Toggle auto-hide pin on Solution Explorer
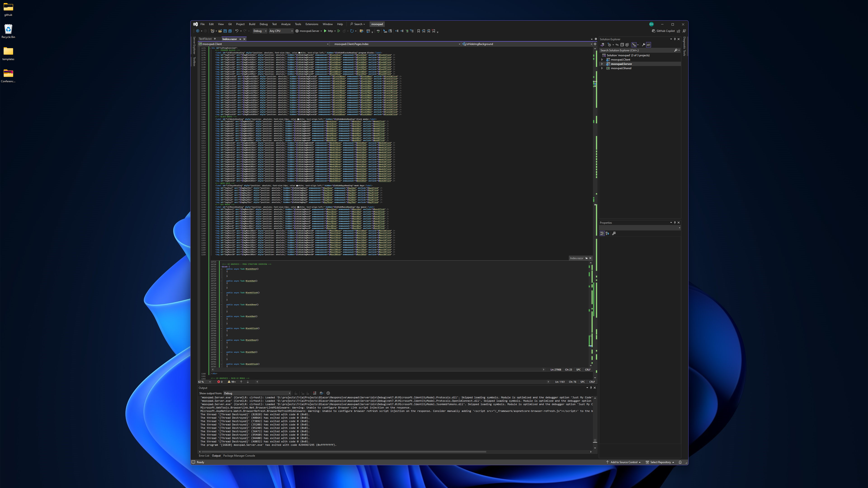Screen dimensions: 868x488 coord(675,39)
